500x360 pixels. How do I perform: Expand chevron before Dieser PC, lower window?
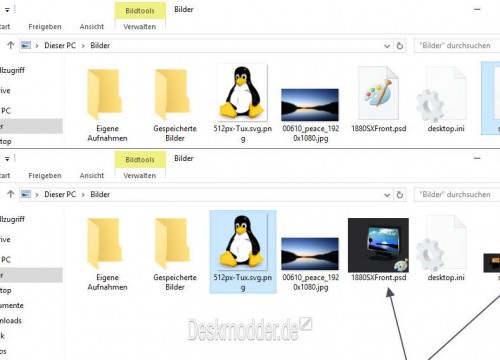click(37, 195)
